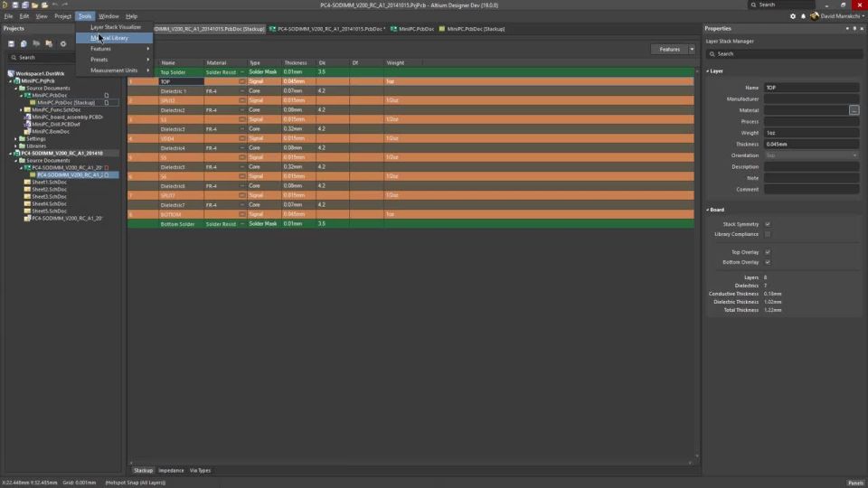
Task: Toggle Bottom Overlay checkbox
Action: click(768, 262)
